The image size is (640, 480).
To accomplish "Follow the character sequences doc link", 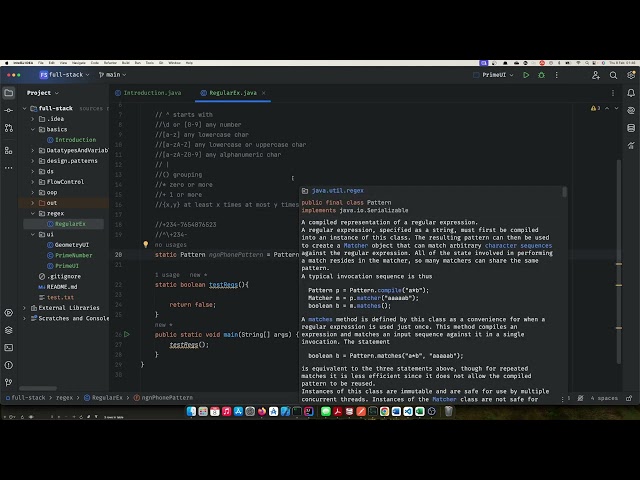I will [x=518, y=245].
